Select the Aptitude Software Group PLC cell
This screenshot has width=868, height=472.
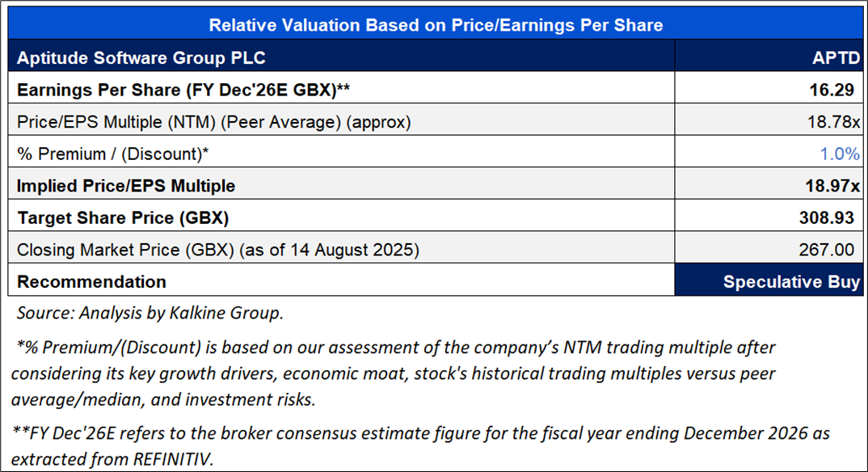point(141,58)
